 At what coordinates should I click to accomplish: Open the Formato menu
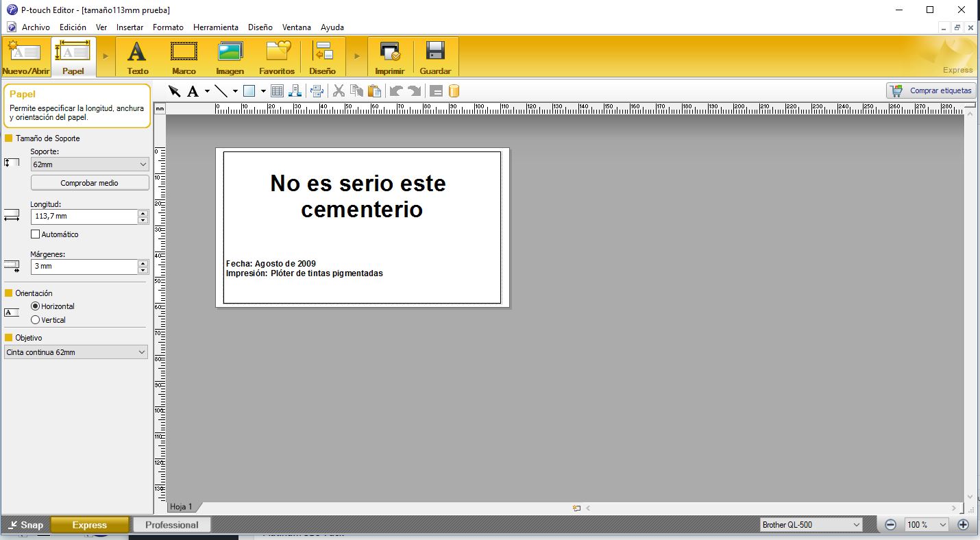click(x=168, y=27)
